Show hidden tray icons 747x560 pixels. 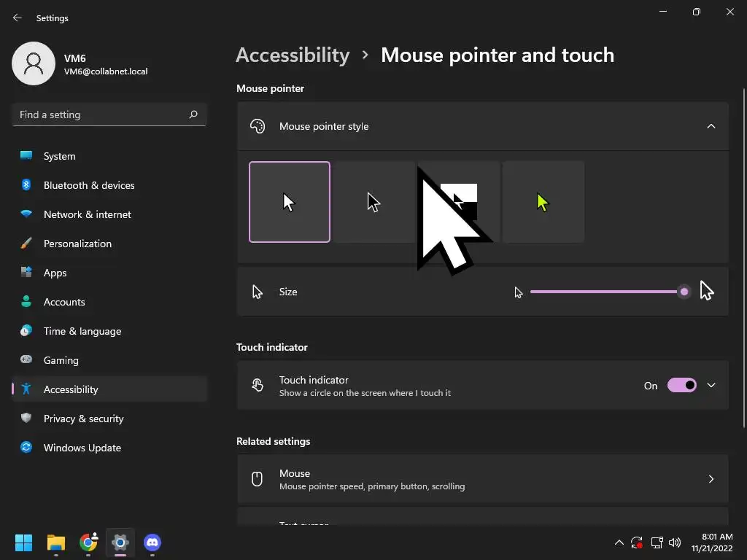pos(619,542)
